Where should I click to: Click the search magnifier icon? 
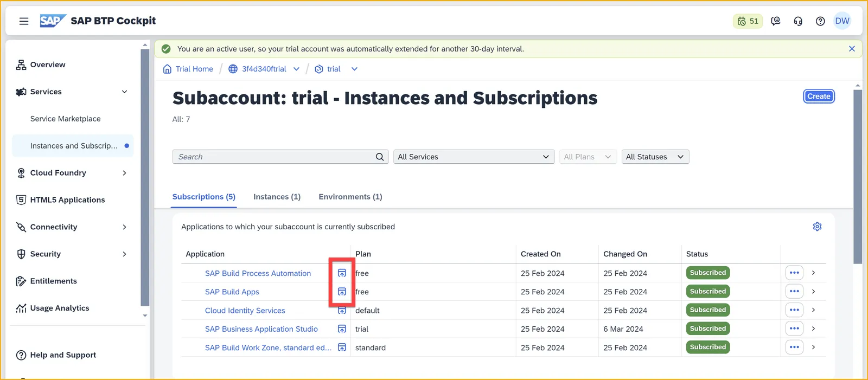[380, 157]
